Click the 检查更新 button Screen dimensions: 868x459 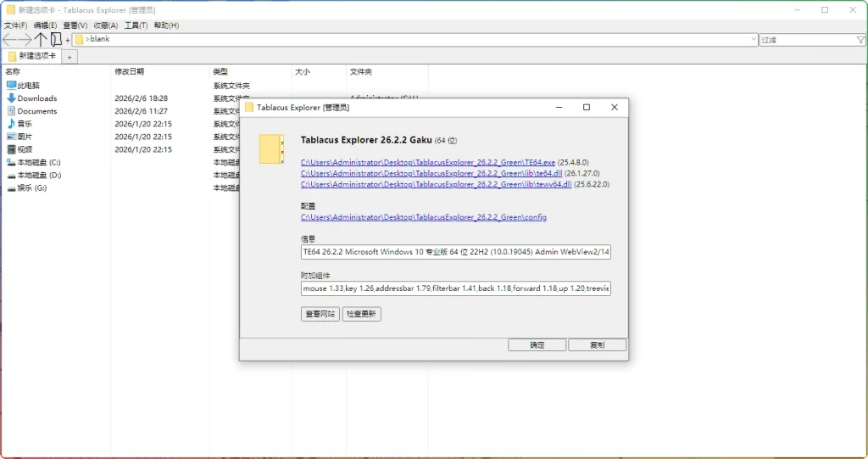pos(361,314)
